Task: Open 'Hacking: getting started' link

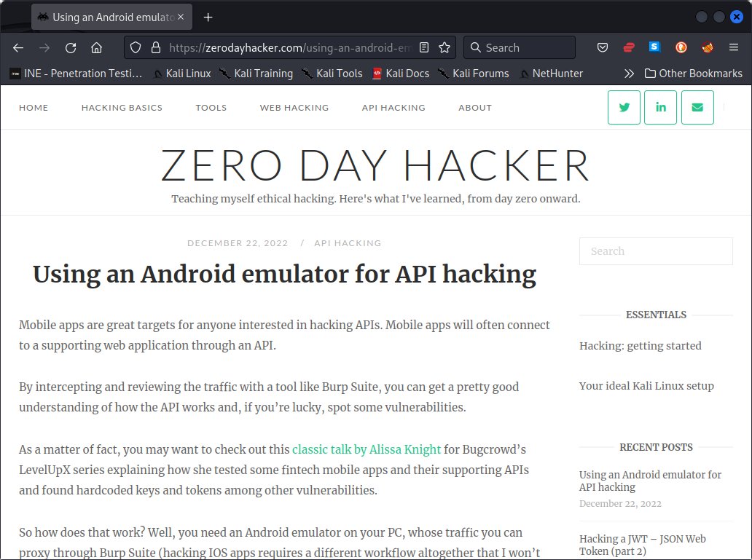Action: point(641,346)
